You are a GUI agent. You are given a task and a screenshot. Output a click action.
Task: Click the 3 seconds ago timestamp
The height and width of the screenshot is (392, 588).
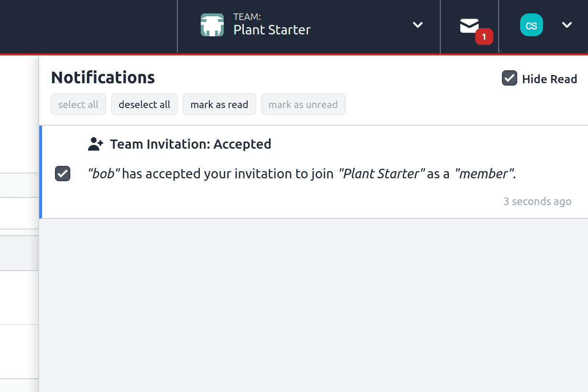coord(537,201)
